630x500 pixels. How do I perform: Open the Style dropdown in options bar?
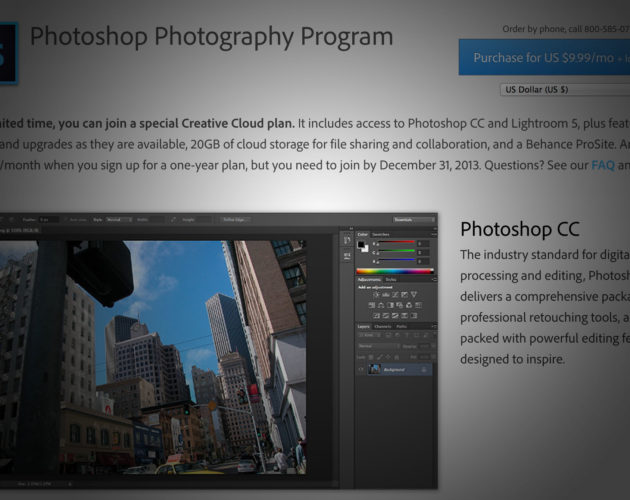pos(119,219)
